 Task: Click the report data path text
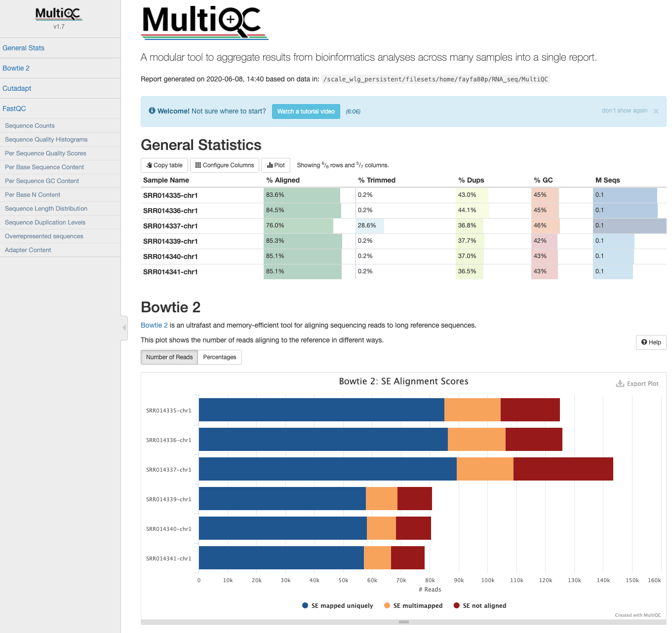[x=435, y=79]
